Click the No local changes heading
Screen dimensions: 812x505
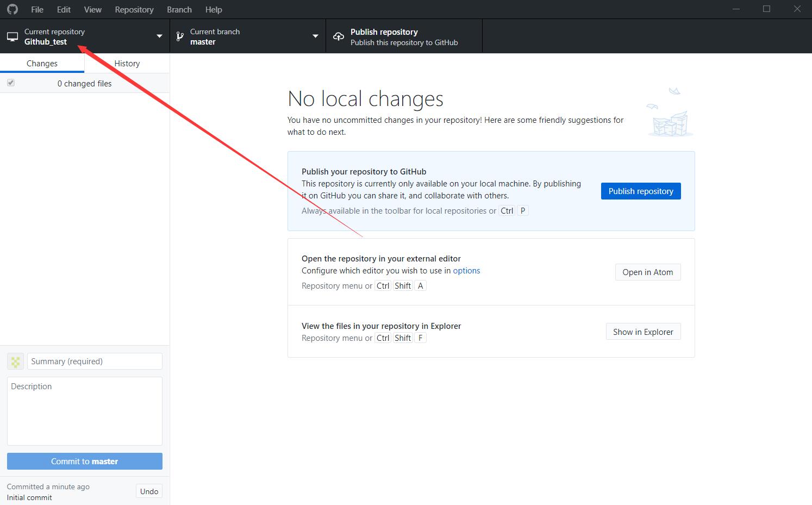click(x=365, y=99)
